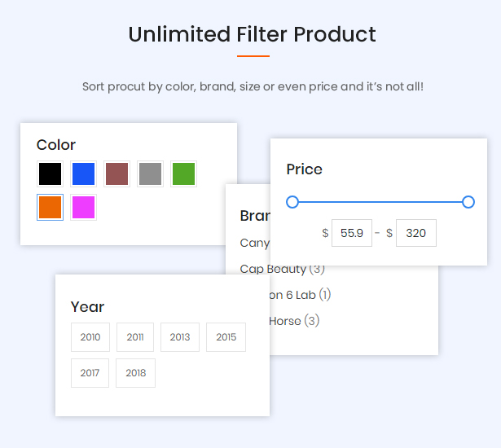The width and height of the screenshot is (501, 448).
Task: Focus the maximum price field 320
Action: pyautogui.click(x=415, y=233)
